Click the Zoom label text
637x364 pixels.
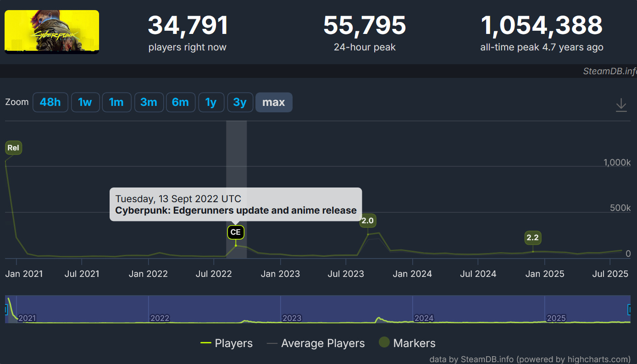(x=17, y=102)
